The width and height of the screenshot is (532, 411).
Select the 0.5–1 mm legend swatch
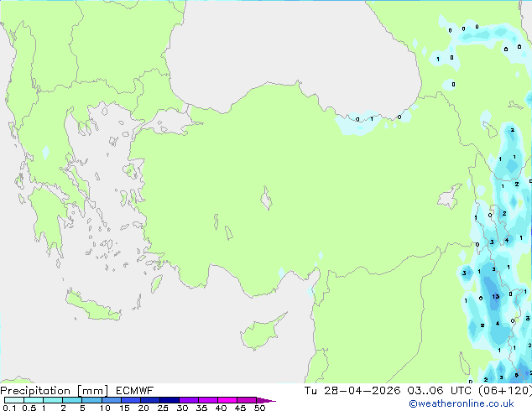tap(34, 400)
